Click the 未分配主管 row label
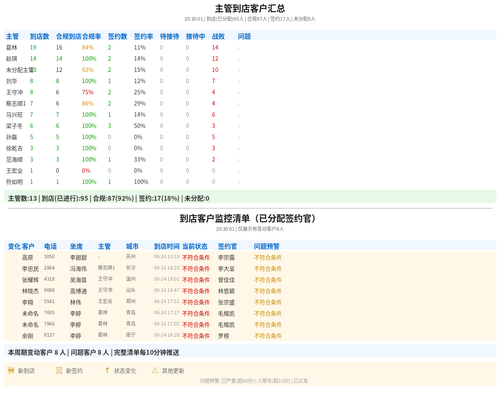Screen dimensions: 500x403 [20, 70]
